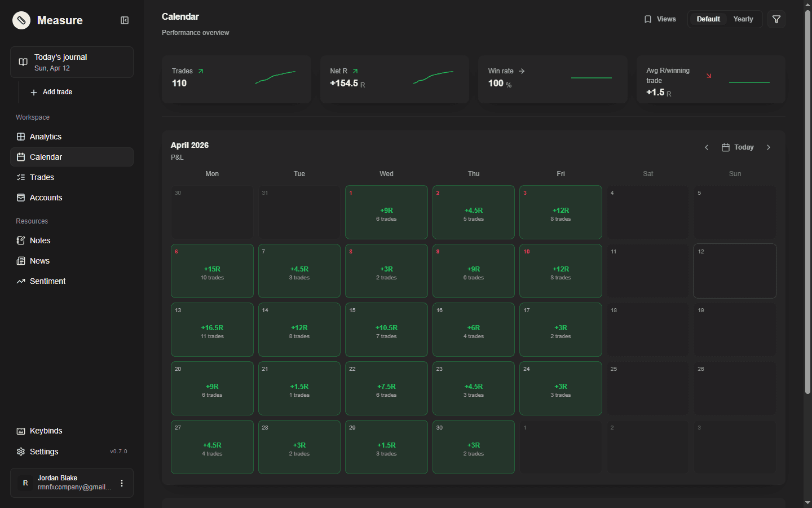
Task: Open Views bookmark options
Action: (660, 19)
